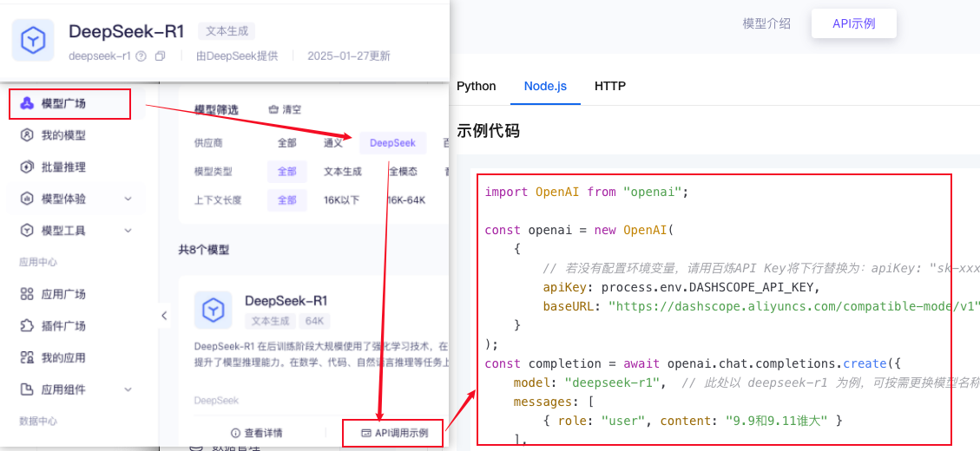Set 模型类型 filter to 全部
This screenshot has width=980, height=451.
[286, 172]
